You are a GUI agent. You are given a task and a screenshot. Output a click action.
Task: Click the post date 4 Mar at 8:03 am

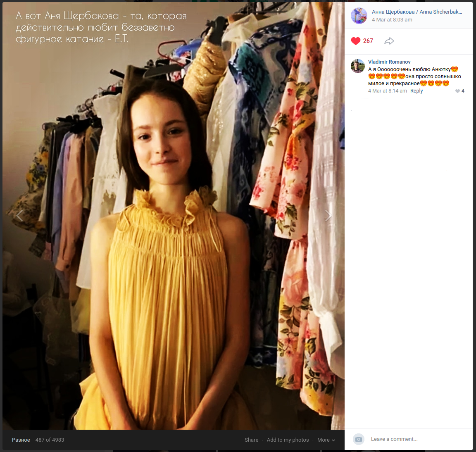392,20
